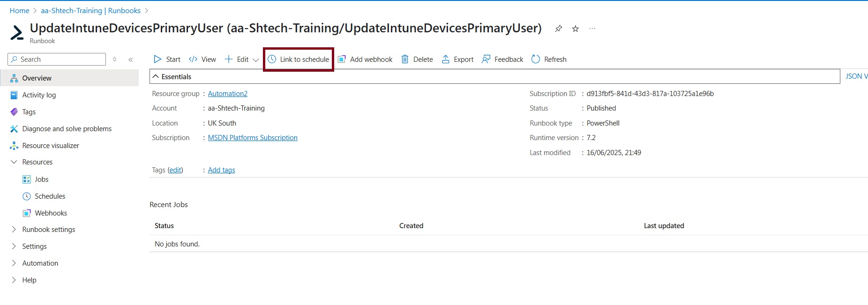Start the runbook with Start button
The height and width of the screenshot is (305, 868).
(x=167, y=60)
